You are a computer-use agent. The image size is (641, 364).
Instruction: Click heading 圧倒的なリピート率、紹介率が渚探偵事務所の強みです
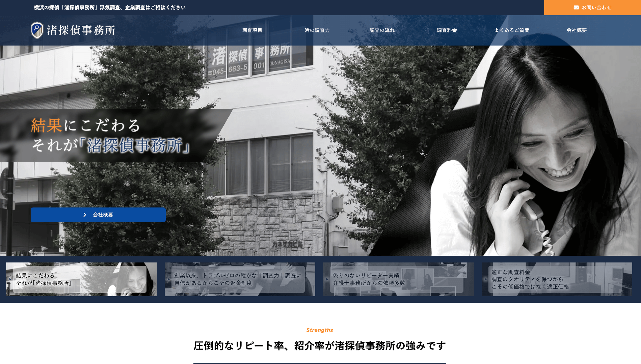coord(320,346)
